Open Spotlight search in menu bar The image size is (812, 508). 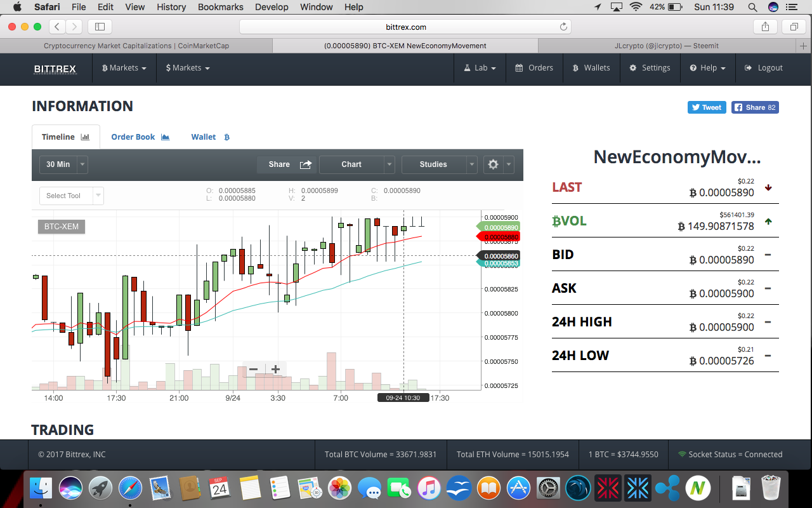tap(752, 7)
